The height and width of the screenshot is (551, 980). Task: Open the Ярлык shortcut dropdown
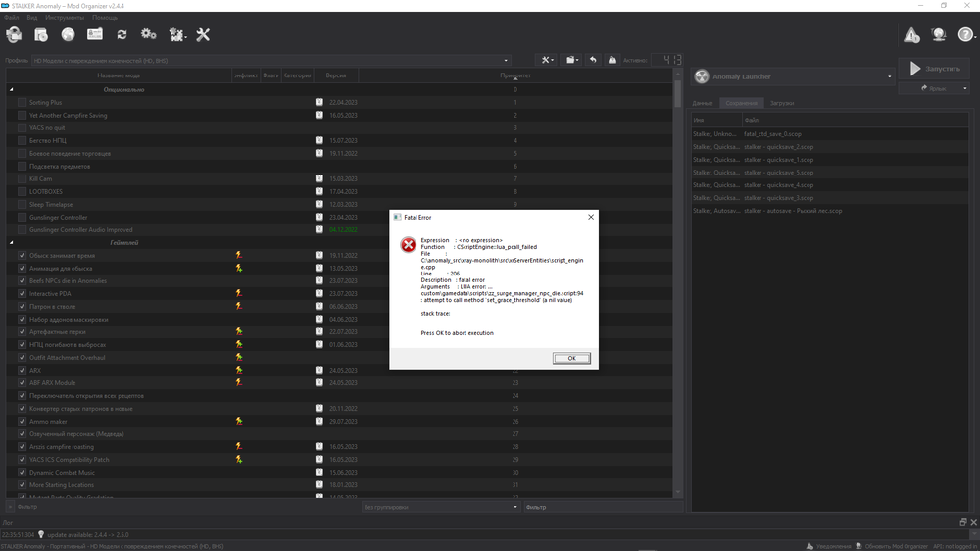point(934,88)
